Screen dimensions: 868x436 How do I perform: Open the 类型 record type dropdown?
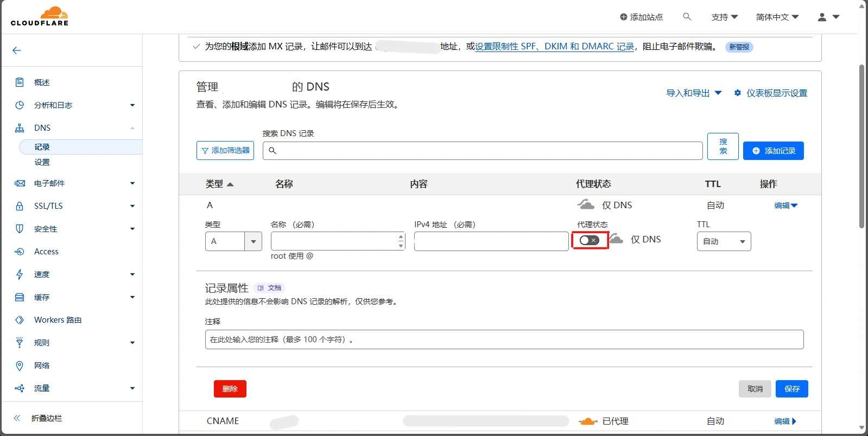(233, 241)
